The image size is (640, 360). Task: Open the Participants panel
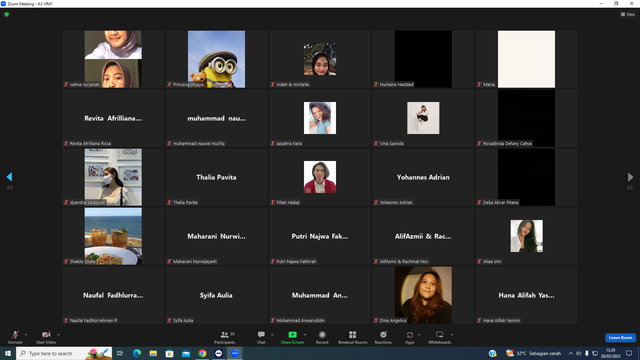[225, 337]
